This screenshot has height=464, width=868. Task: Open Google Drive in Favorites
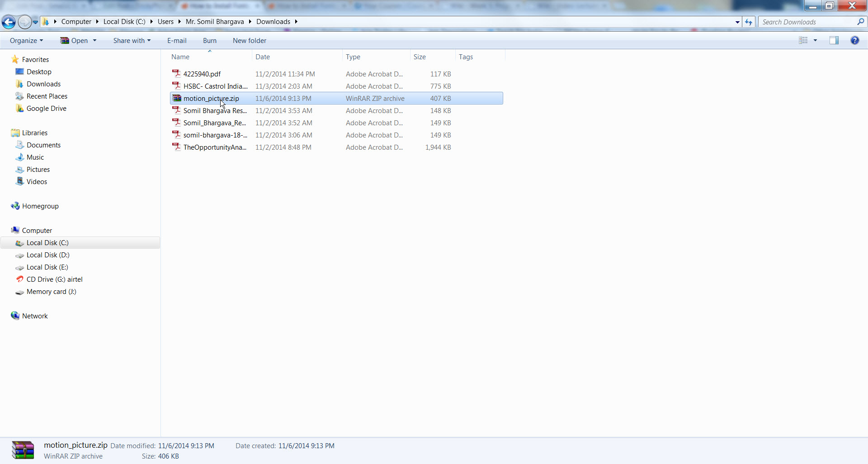point(46,109)
